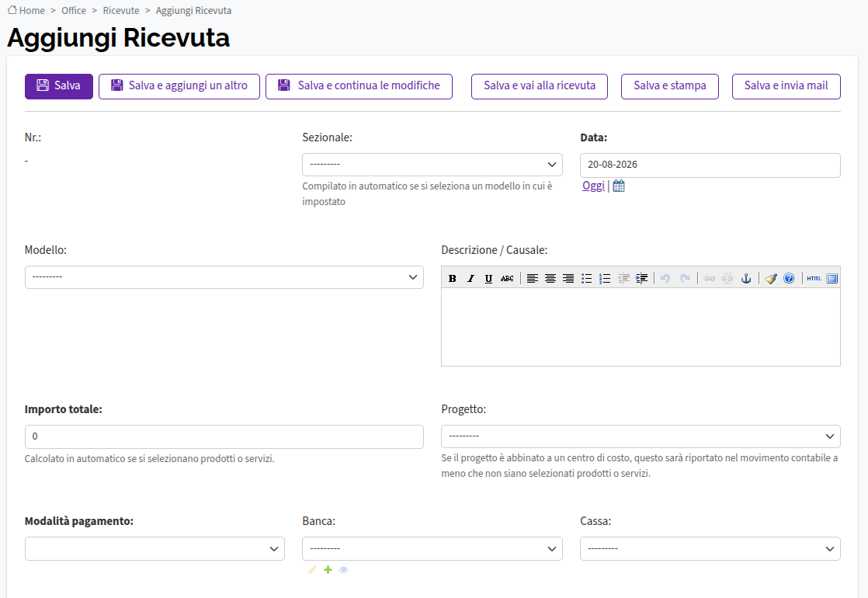Edit HTML source of description
The image size is (868, 598).
pyautogui.click(x=814, y=279)
